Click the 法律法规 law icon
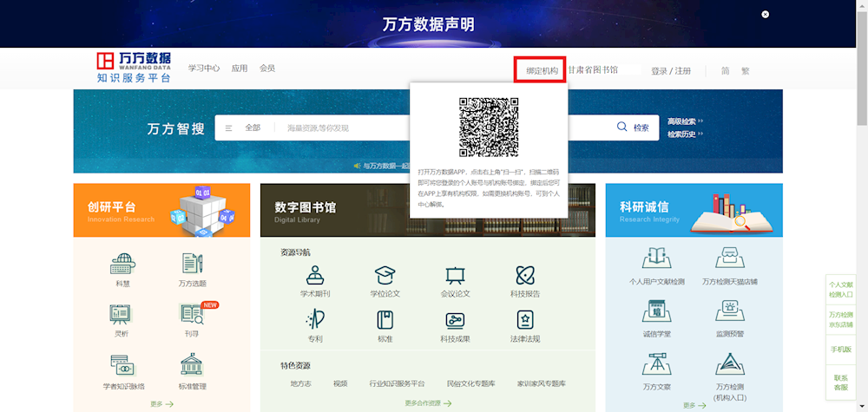Image resolution: width=868 pixels, height=412 pixels. coord(525,320)
